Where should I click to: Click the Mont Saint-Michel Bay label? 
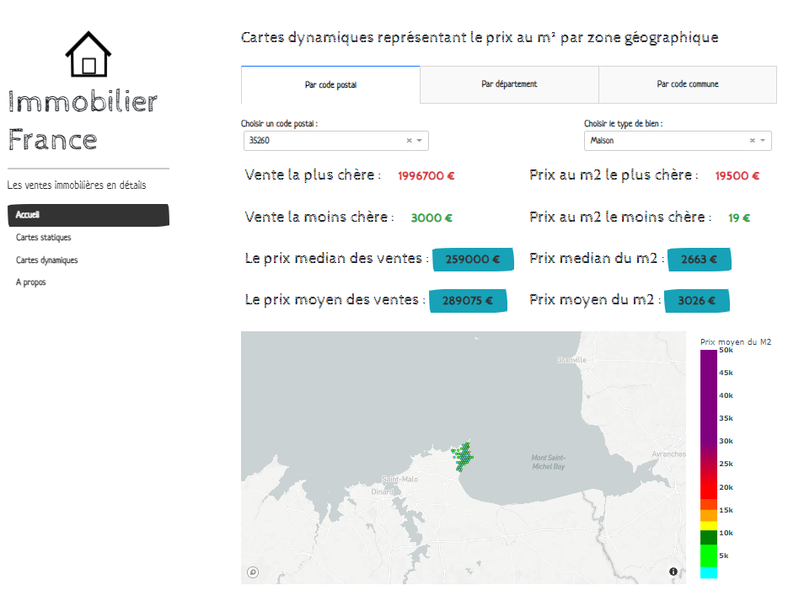pyautogui.click(x=548, y=462)
